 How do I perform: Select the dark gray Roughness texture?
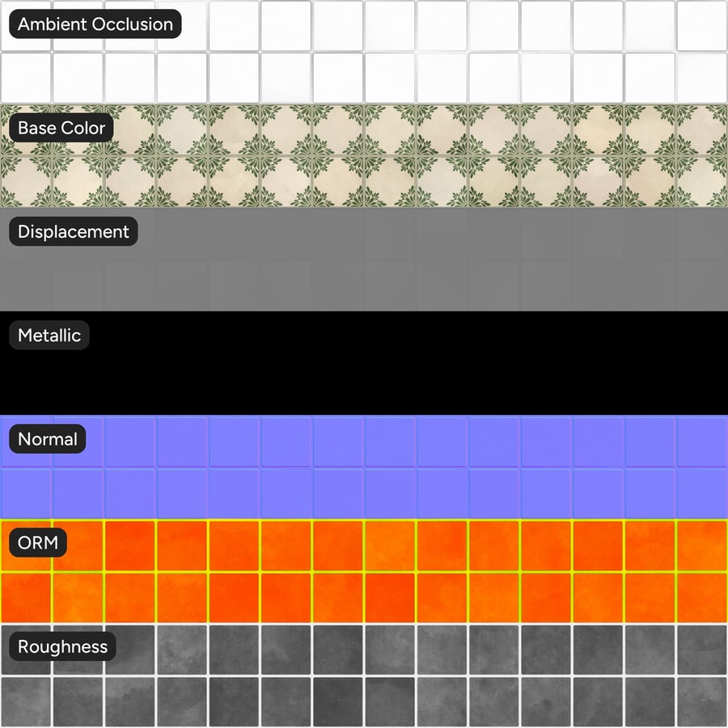pyautogui.click(x=364, y=675)
